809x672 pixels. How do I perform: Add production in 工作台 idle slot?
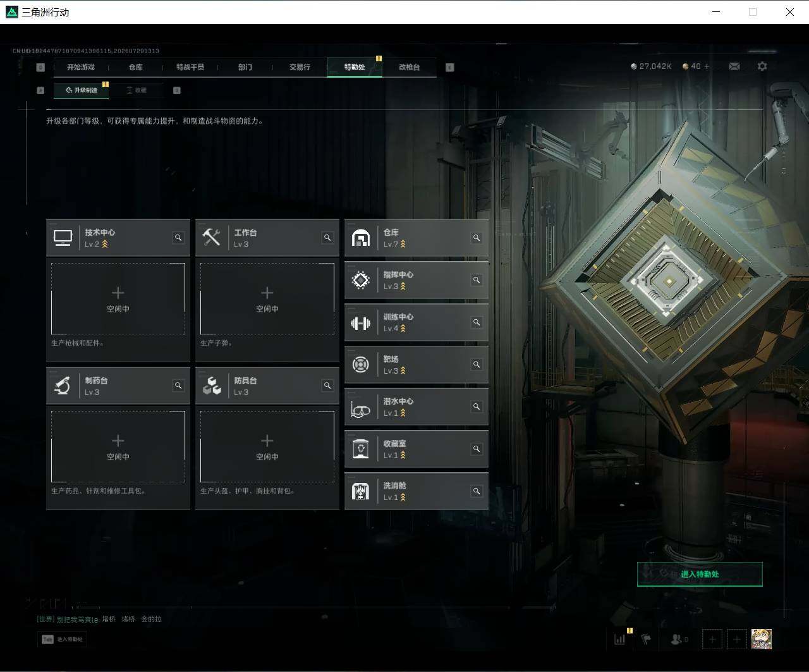pyautogui.click(x=267, y=298)
